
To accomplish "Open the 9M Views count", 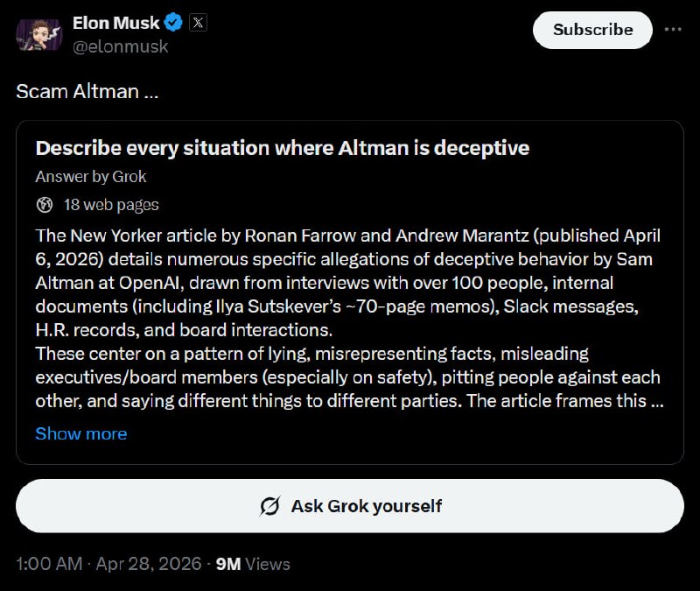I will click(253, 564).
